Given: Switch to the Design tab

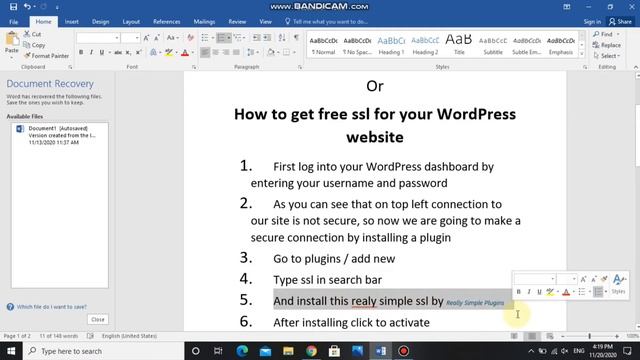Looking at the screenshot, I should (x=100, y=22).
